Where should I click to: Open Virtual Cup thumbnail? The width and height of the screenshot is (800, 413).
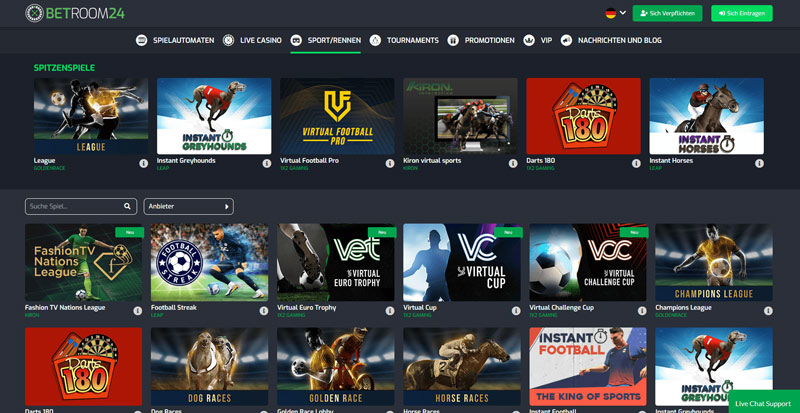click(x=462, y=262)
